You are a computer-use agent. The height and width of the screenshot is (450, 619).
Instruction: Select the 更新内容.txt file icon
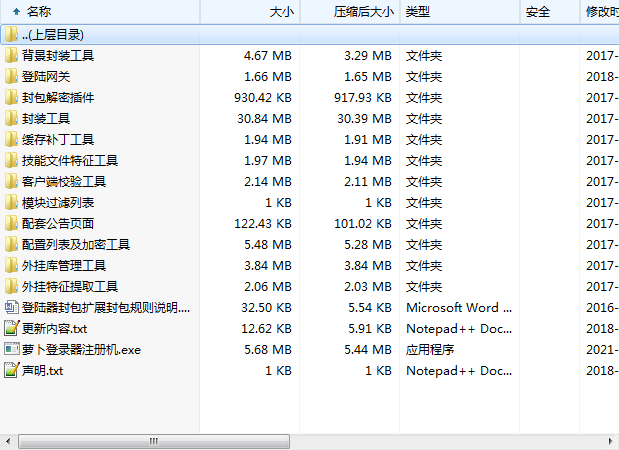(11, 329)
